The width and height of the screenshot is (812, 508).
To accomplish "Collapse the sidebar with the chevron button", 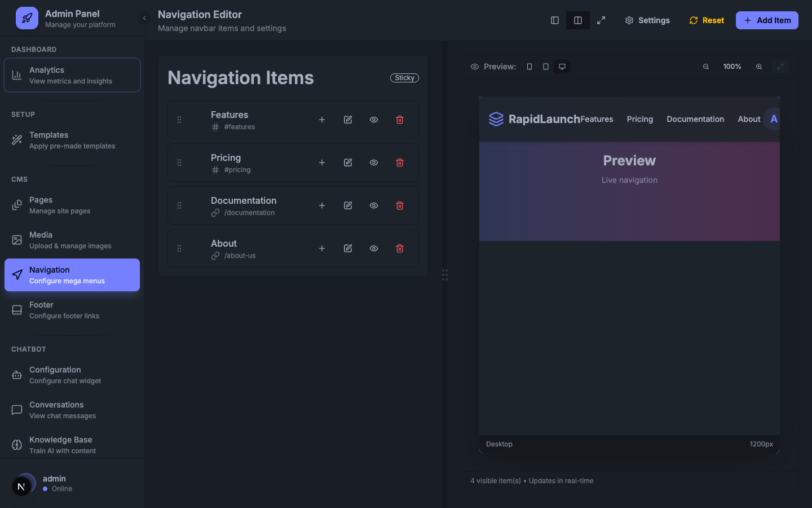I will click(x=144, y=18).
